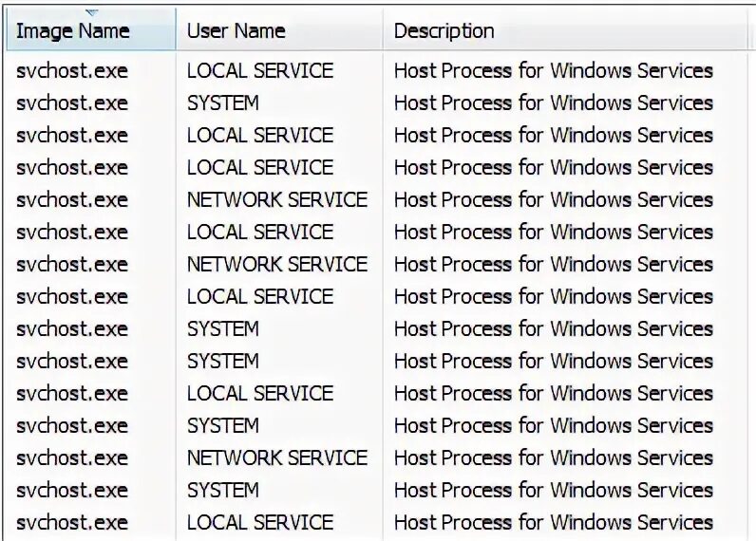Click the Description text in the last row
This screenshot has width=756, height=541.
(x=553, y=522)
